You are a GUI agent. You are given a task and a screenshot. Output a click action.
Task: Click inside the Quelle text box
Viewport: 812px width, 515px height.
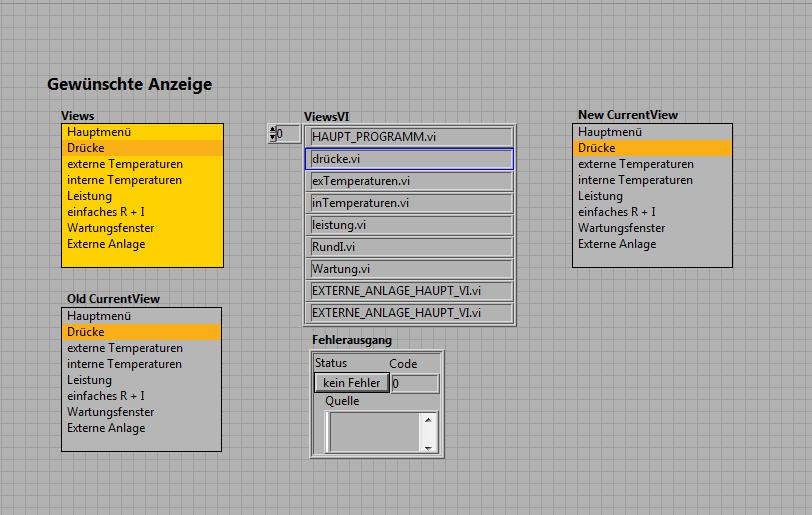[x=375, y=432]
